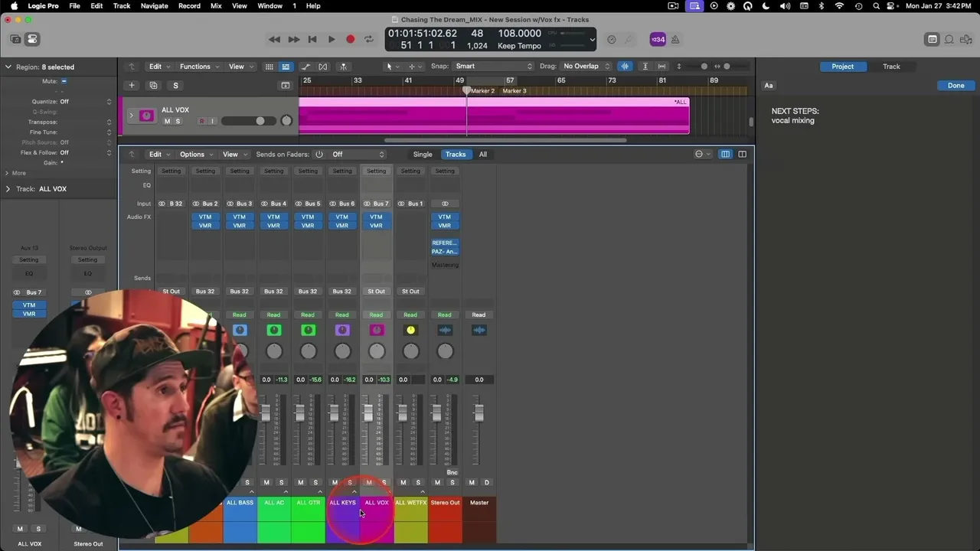Toggle Sends on Faders power button

[x=319, y=154]
